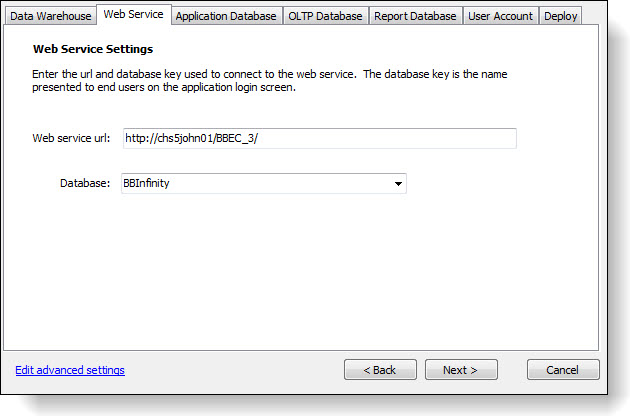
Task: Click the 'Database:' label
Action: (x=84, y=184)
